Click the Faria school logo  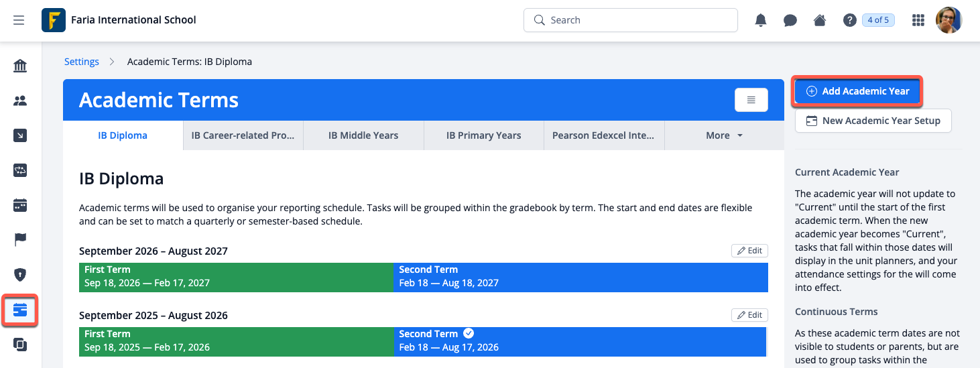53,20
